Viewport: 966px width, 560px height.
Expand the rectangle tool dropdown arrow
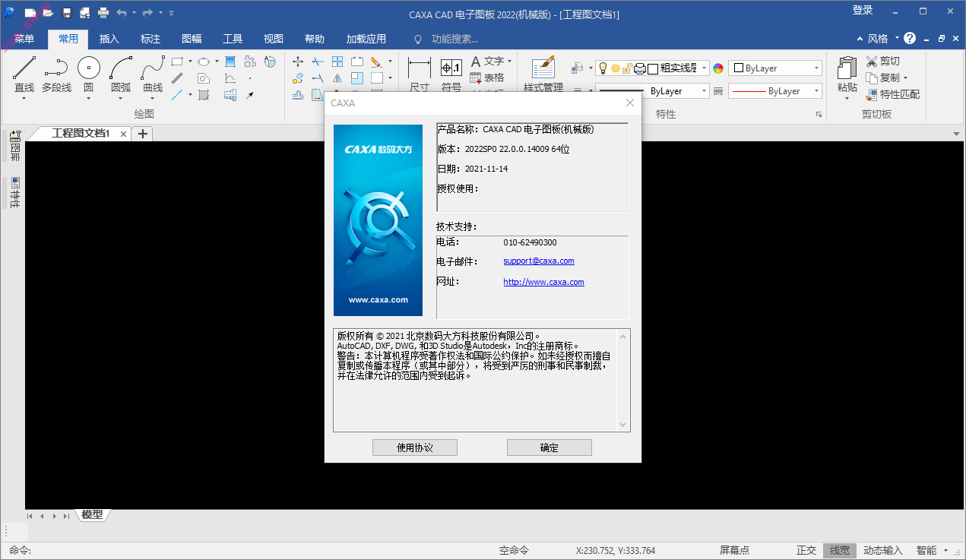190,62
